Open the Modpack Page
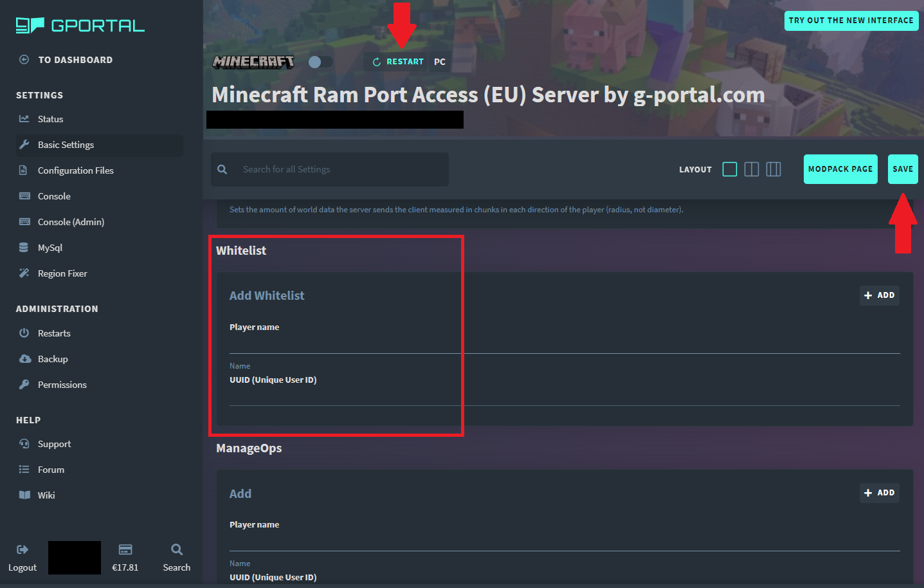Image resolution: width=924 pixels, height=588 pixels. coord(840,169)
